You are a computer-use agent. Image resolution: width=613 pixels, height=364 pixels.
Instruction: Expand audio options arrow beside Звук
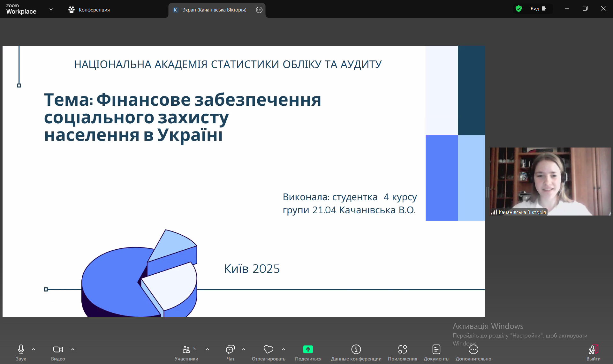(x=34, y=349)
